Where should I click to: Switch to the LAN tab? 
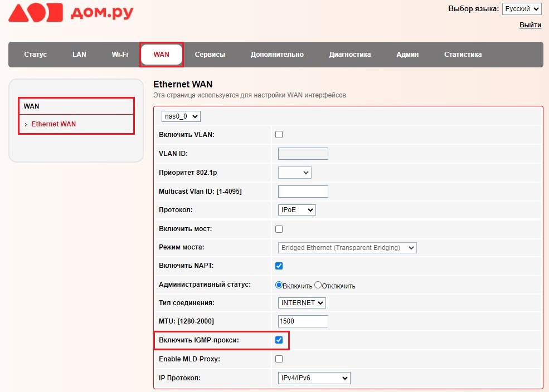[x=79, y=55]
